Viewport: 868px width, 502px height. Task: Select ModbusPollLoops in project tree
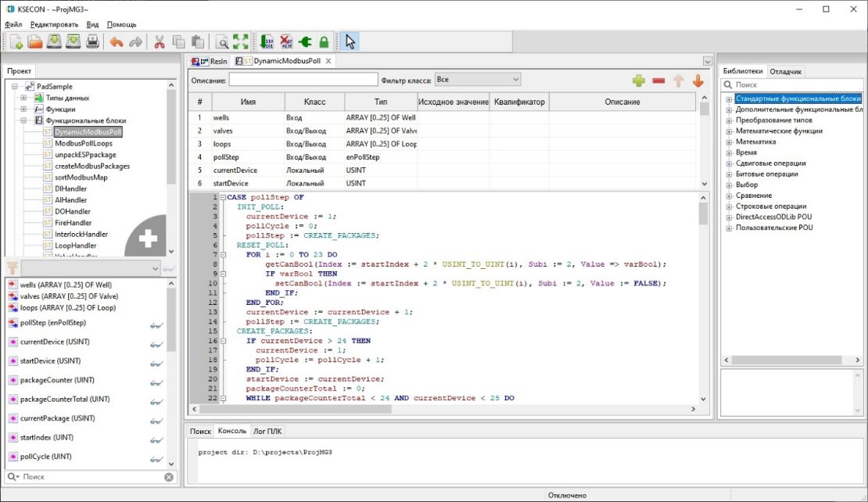click(83, 144)
